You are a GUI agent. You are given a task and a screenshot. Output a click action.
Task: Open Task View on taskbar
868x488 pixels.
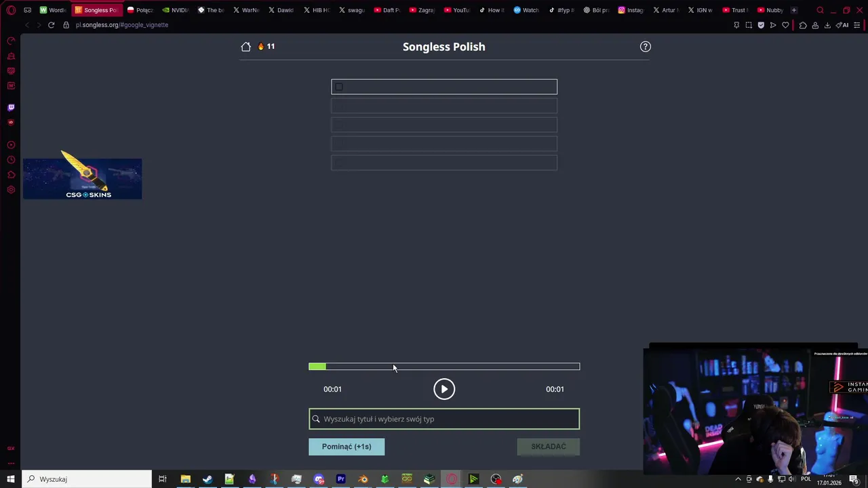click(x=163, y=479)
